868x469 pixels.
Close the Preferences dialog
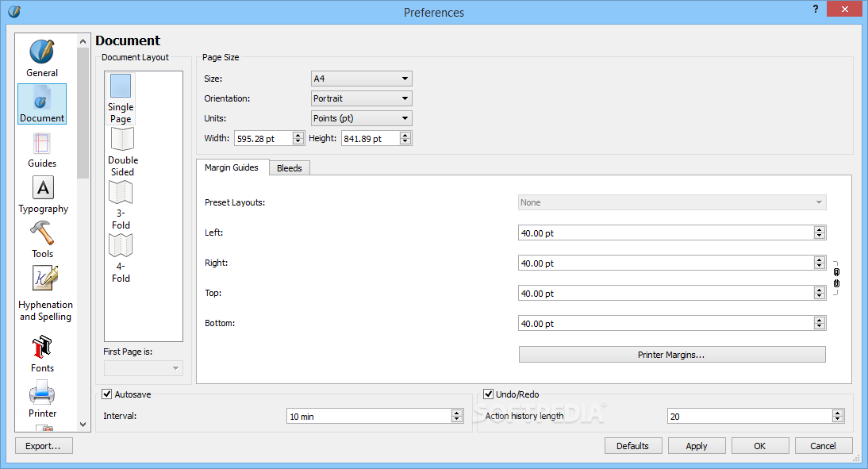[845, 9]
